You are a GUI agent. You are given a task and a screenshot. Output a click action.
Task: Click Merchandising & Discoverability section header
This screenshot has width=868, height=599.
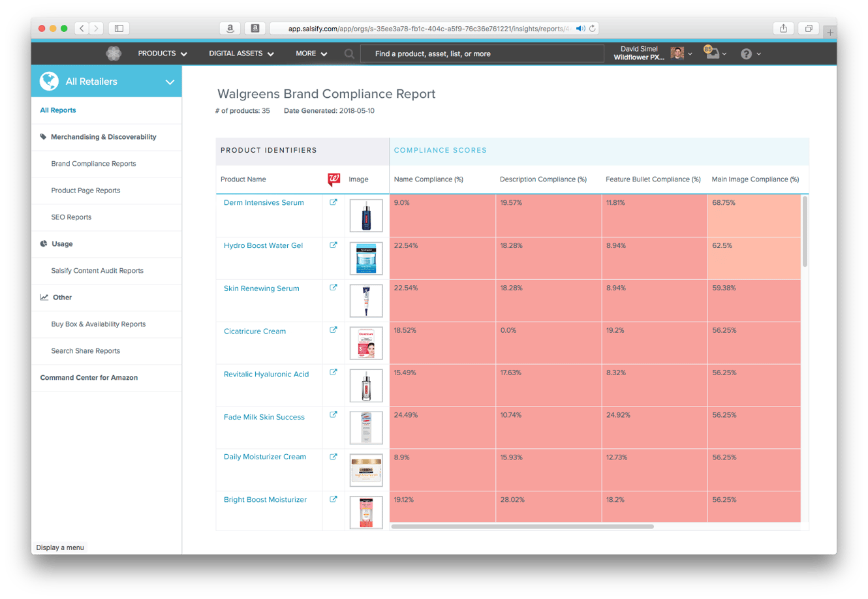(x=103, y=137)
